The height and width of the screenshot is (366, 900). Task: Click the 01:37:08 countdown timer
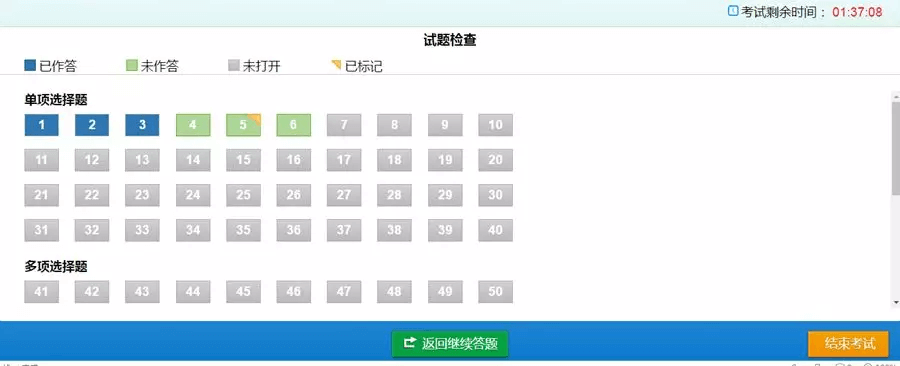(x=857, y=12)
